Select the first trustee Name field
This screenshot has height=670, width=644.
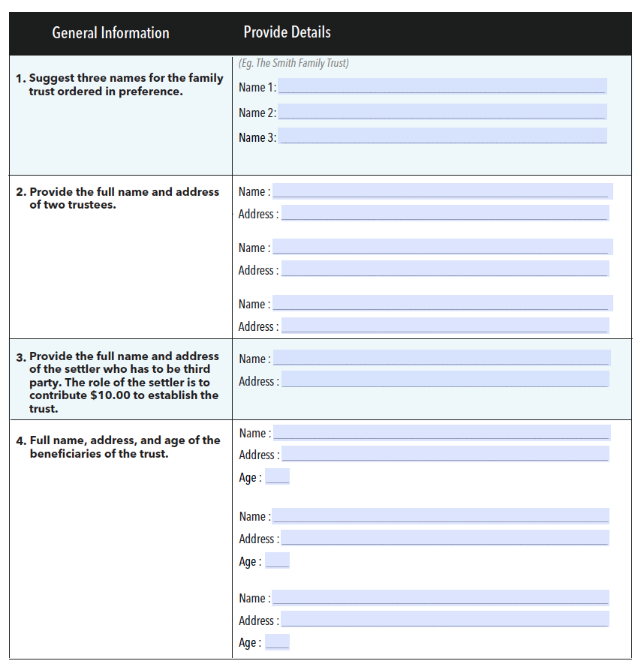point(443,190)
